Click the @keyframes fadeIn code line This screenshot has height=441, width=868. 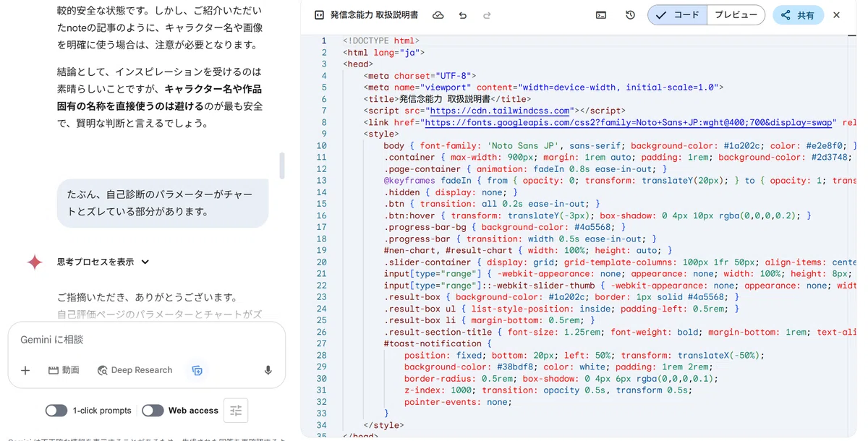coord(620,181)
